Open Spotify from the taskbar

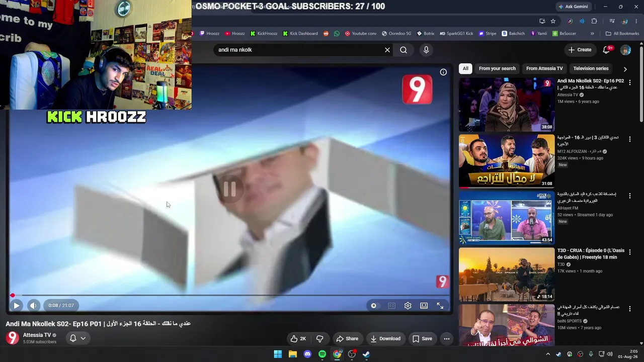tap(322, 354)
